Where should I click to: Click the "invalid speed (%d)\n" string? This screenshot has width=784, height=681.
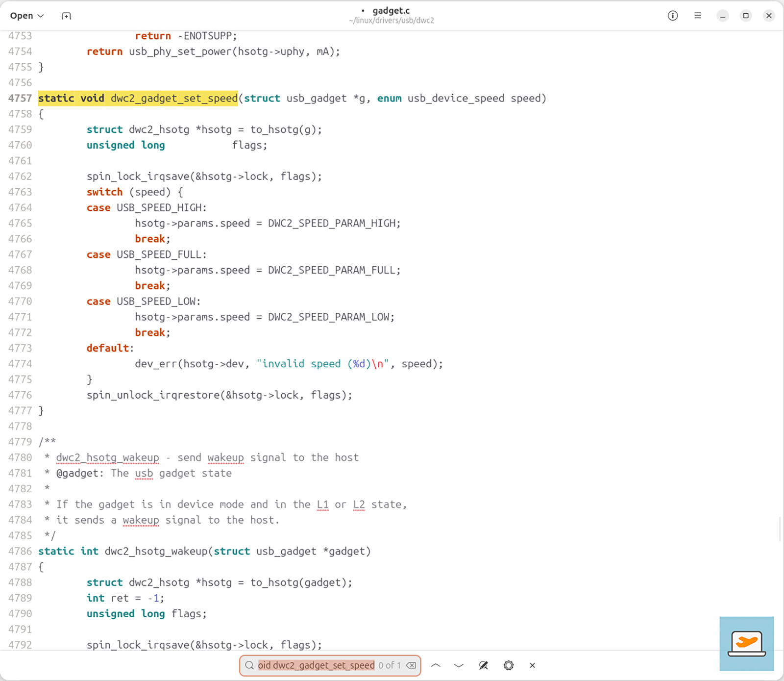coord(322,364)
